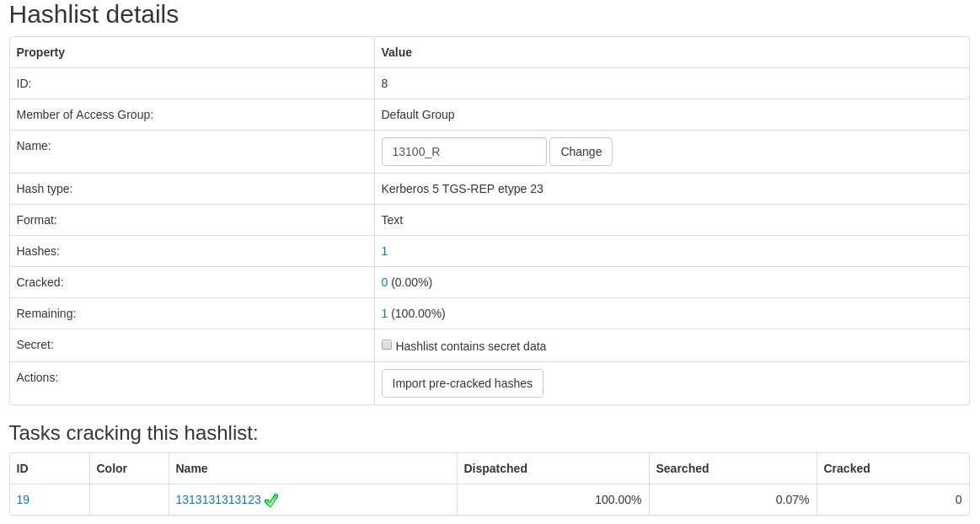Image resolution: width=980 pixels, height=524 pixels.
Task: Click the Color column header
Action: click(x=111, y=468)
